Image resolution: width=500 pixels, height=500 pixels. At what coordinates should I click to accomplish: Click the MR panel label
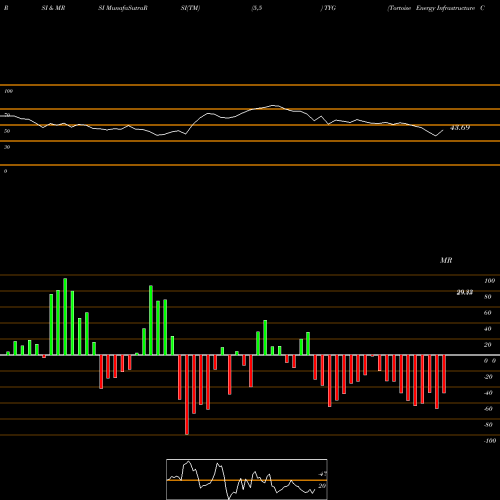tap(446, 260)
